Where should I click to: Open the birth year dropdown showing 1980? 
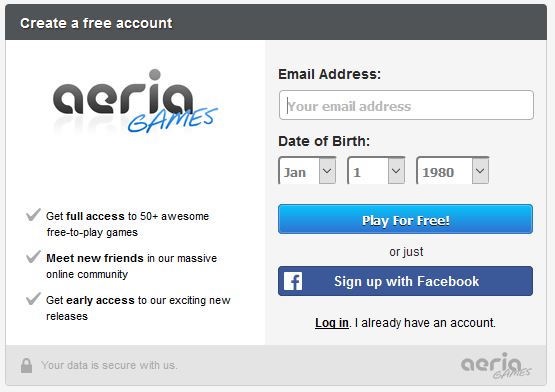pyautogui.click(x=453, y=171)
